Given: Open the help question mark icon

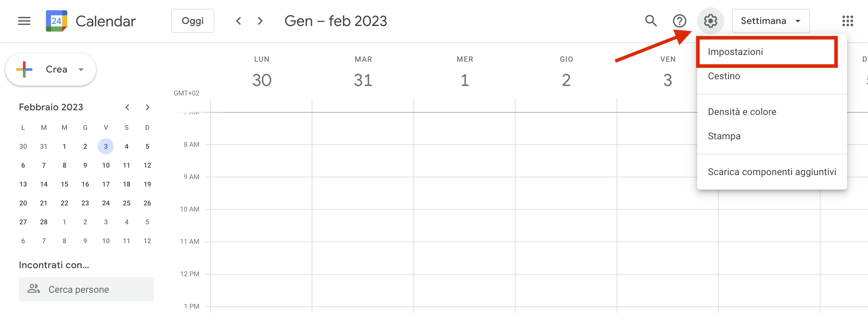Looking at the screenshot, I should [679, 21].
